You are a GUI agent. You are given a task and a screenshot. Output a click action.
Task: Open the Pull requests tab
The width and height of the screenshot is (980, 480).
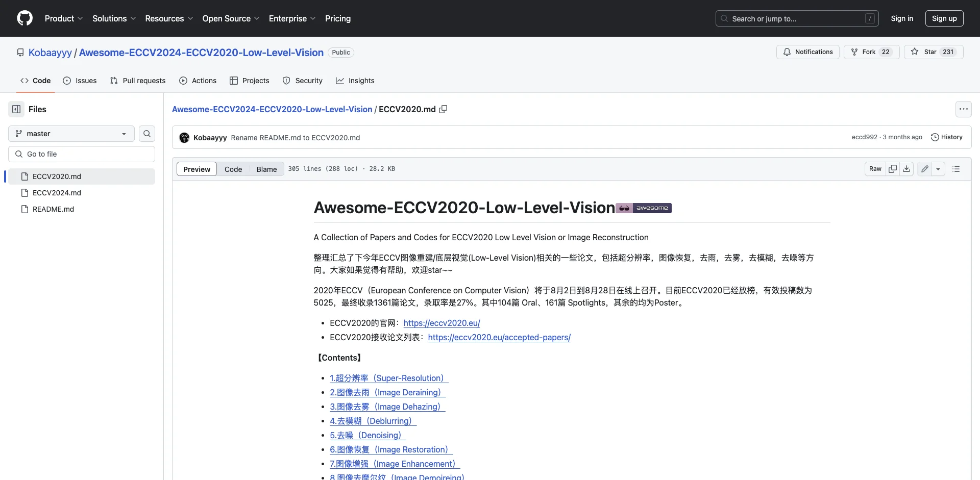coord(138,81)
